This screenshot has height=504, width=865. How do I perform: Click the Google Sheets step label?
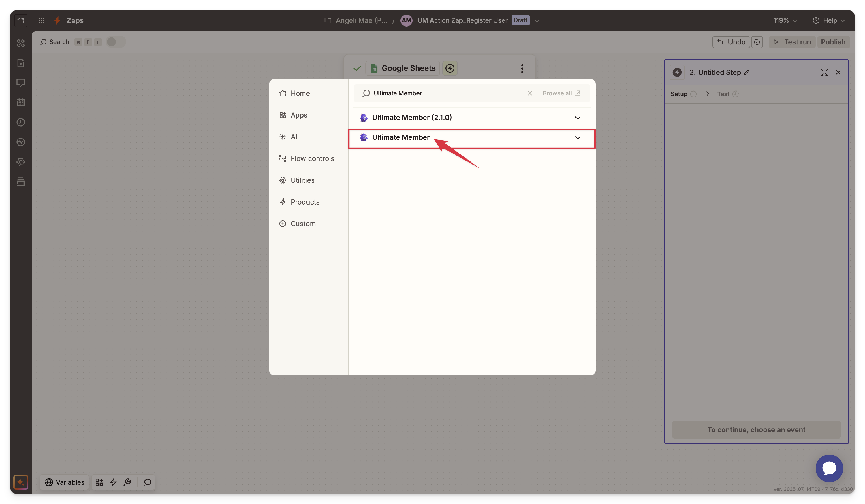(402, 68)
